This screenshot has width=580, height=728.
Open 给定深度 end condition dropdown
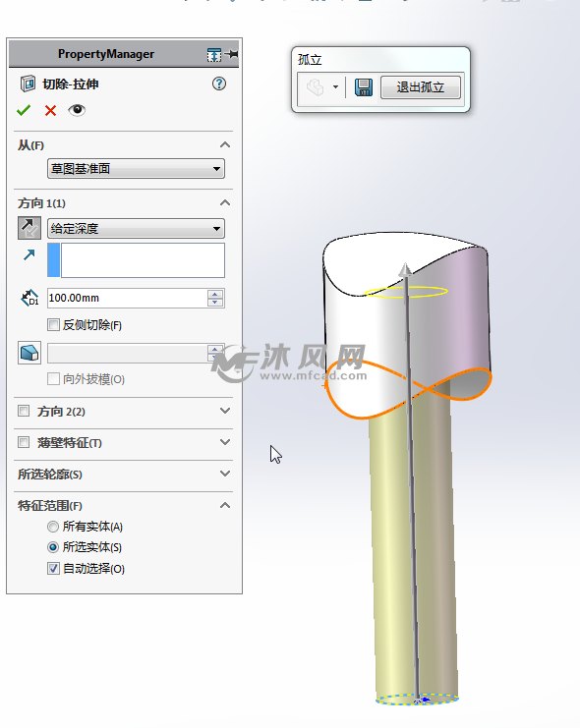(x=136, y=229)
